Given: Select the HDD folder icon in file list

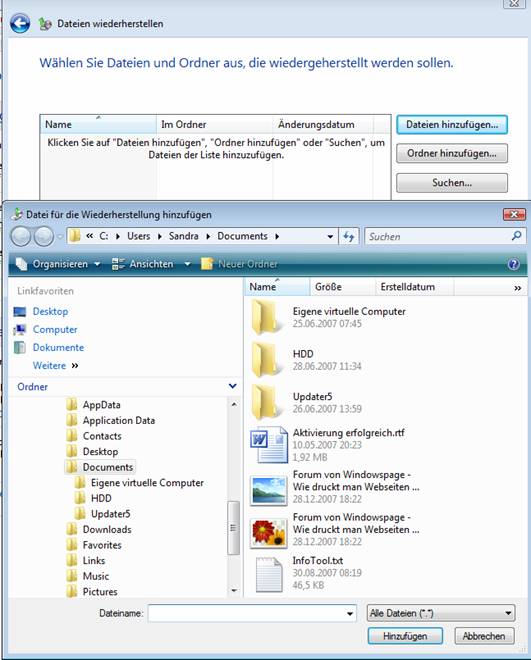Looking at the screenshot, I should coord(266,360).
